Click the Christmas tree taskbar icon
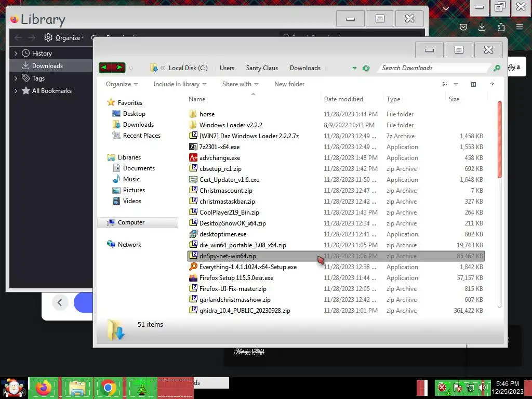Viewport: 532px width, 399px height. click(x=142, y=388)
